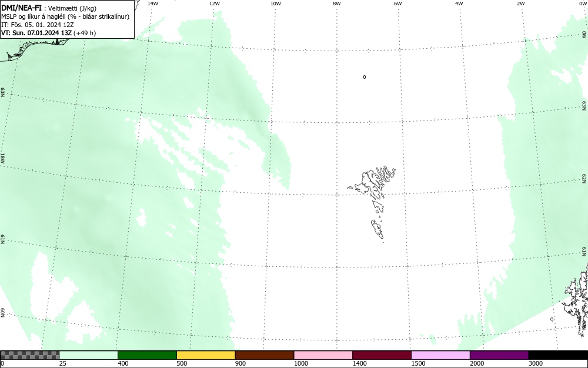
Task: Pick the dark green 400–500 legend swatch
Action: tap(147, 355)
